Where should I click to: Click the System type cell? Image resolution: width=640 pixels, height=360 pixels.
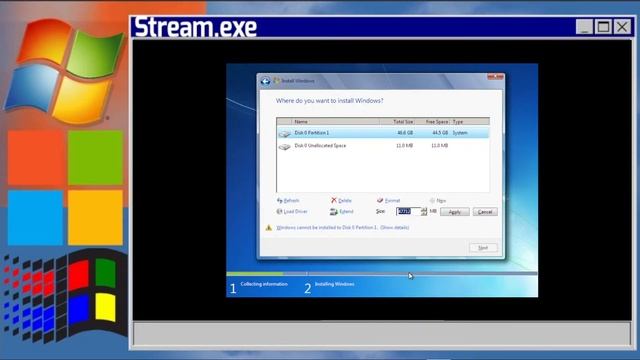460,133
